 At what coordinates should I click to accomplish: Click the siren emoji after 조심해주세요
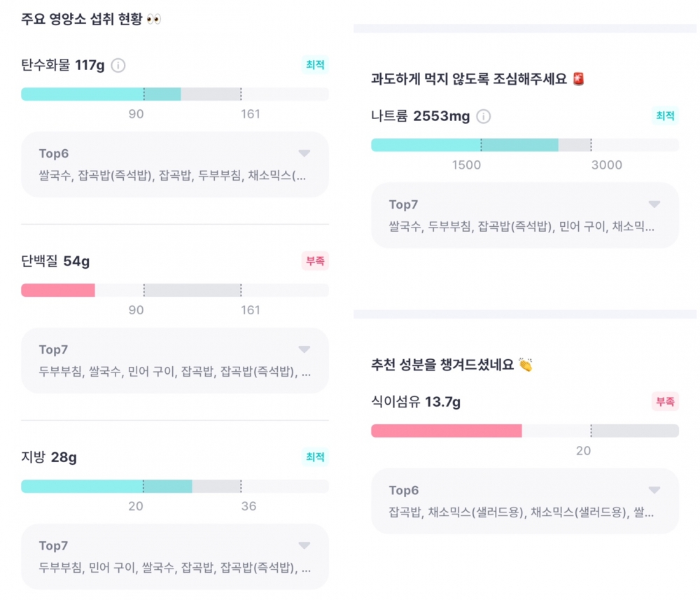(x=577, y=79)
